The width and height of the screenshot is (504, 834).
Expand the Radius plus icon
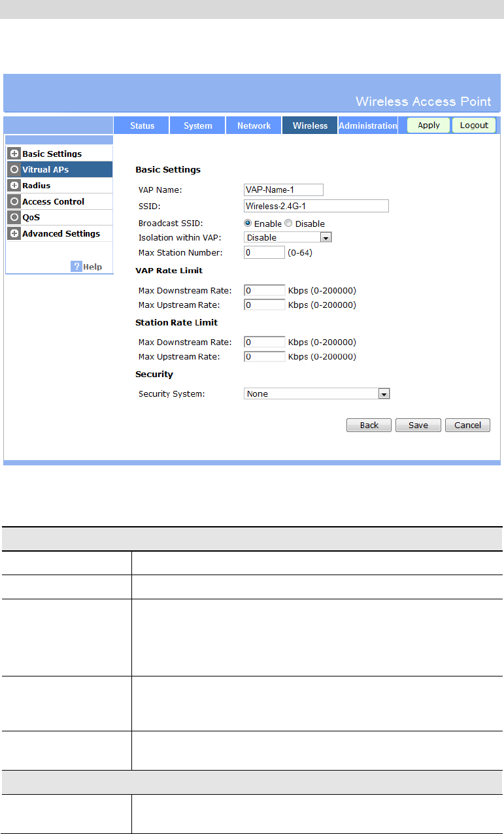click(14, 186)
